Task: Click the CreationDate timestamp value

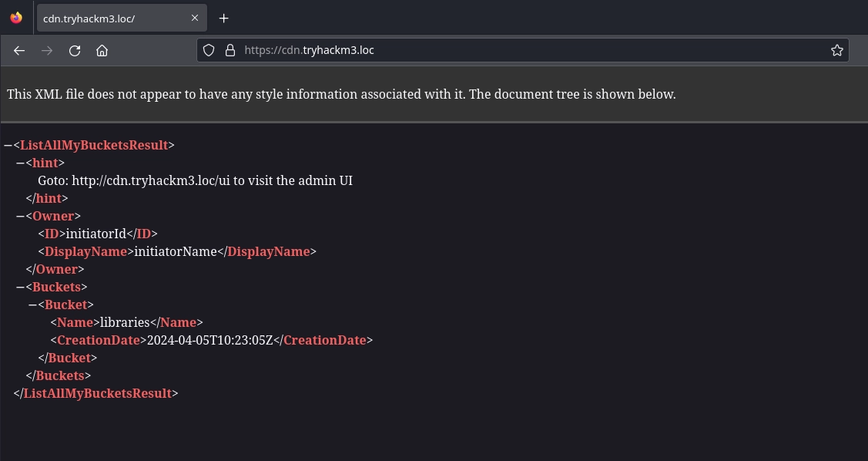Action: 210,341
